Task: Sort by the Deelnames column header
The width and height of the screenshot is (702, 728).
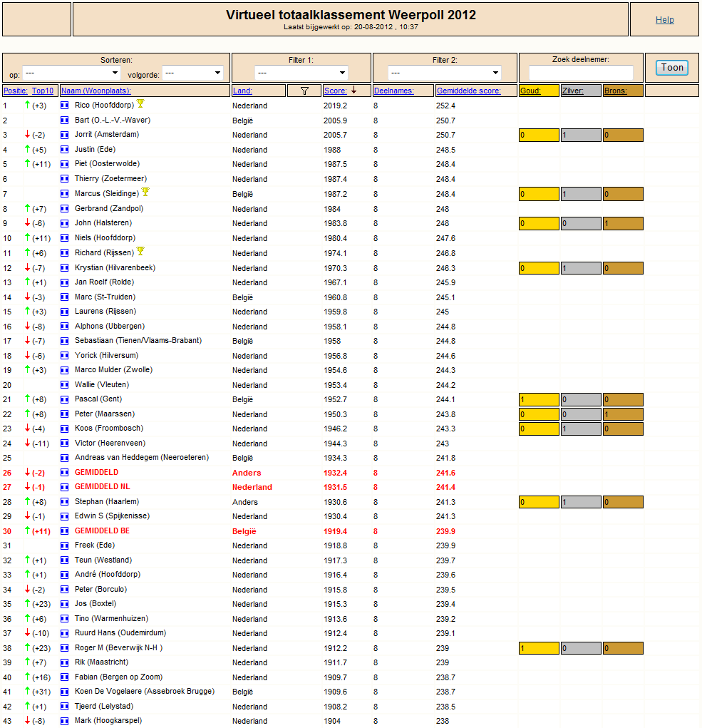Action: point(394,91)
